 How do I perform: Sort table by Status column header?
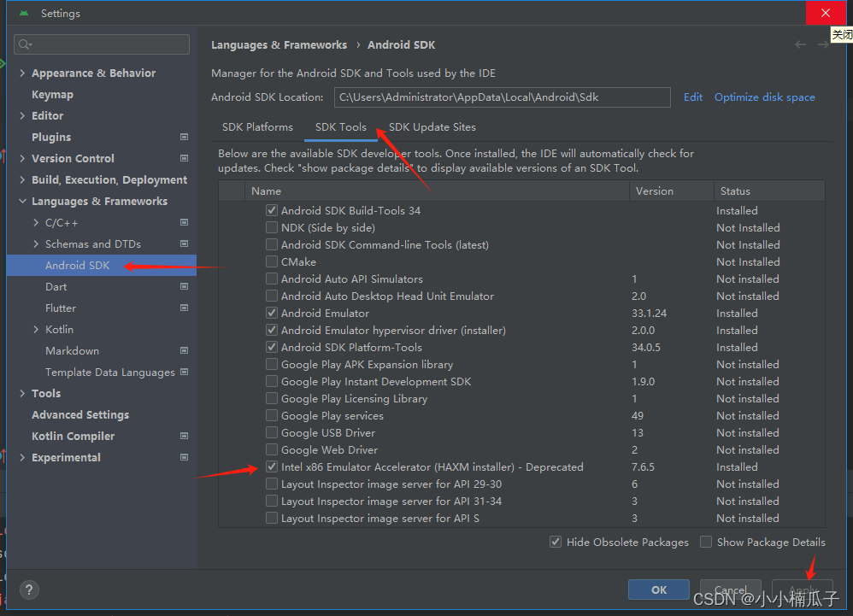tap(769, 191)
